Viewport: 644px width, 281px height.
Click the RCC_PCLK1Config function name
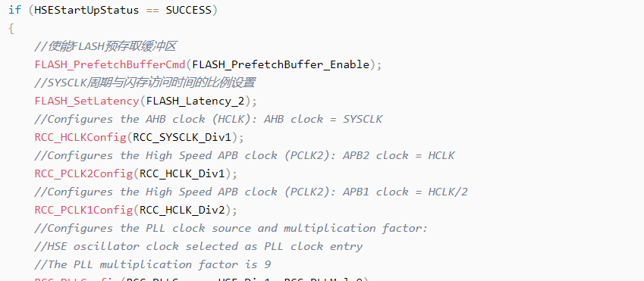click(83, 211)
